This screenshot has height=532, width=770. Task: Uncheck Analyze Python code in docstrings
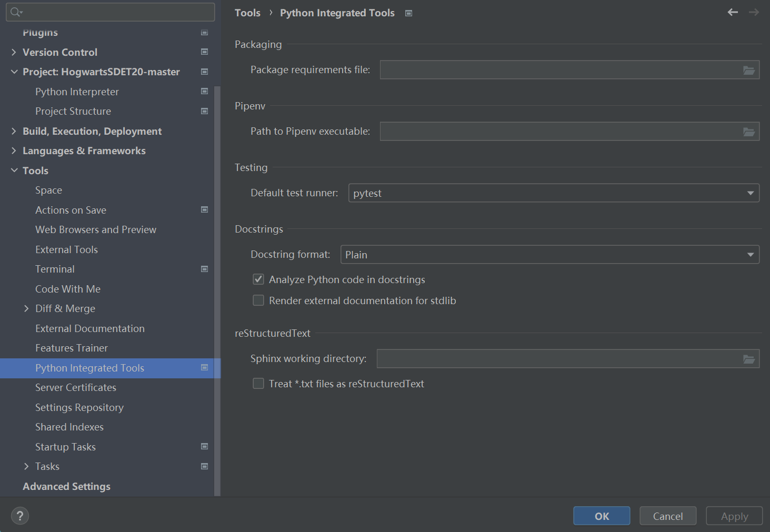258,279
